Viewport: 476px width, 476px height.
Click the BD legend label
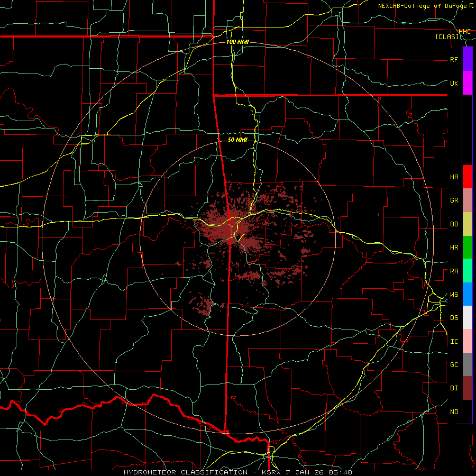pos(454,224)
